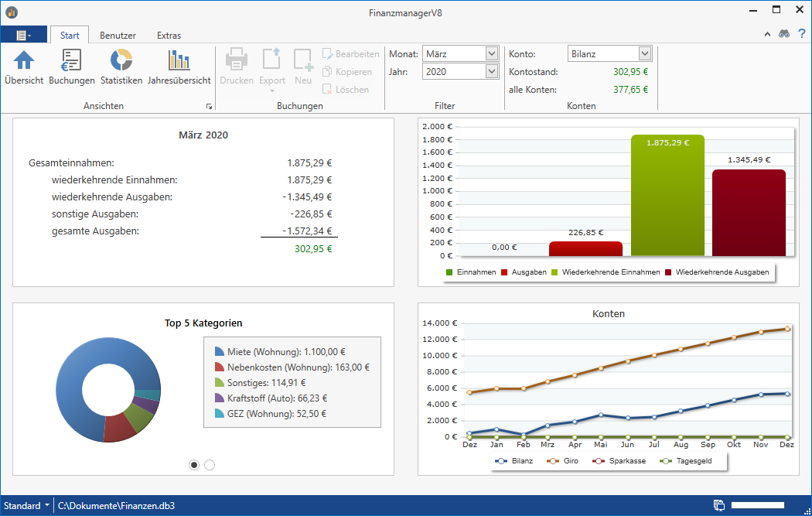Select the first page radio dot under Top 5 Kategorien
812x516 pixels.
194,465
